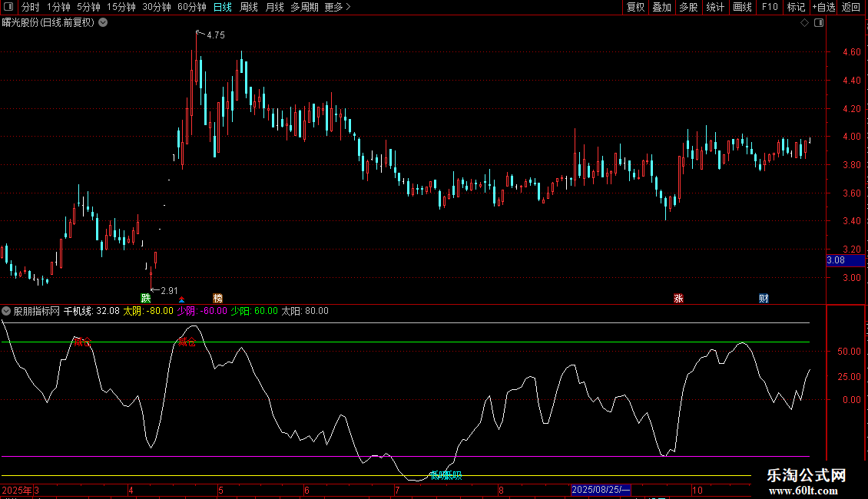This screenshot has width=868, height=499.
Task: Click the small arrow marker beside 跌
Action: 182,299
